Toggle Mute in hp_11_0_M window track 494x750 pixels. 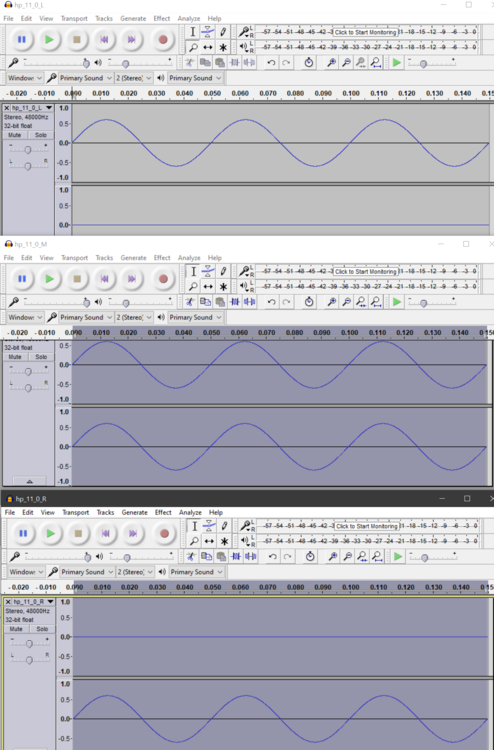15,357
